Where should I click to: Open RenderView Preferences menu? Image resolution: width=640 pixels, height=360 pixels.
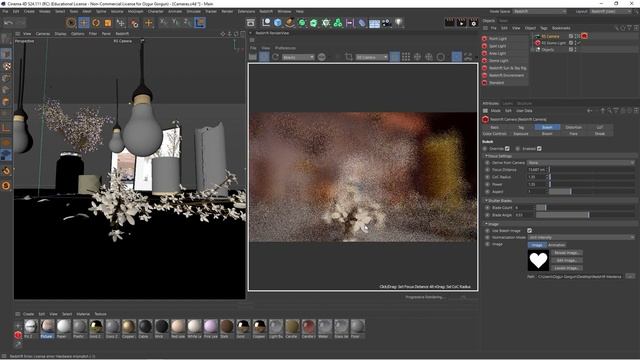(285, 48)
